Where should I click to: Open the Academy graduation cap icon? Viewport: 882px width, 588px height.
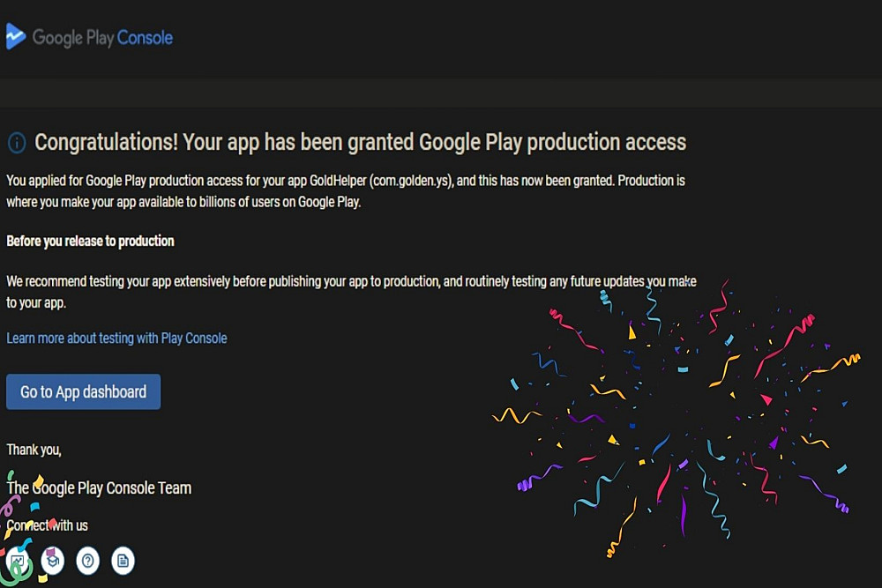(53, 561)
